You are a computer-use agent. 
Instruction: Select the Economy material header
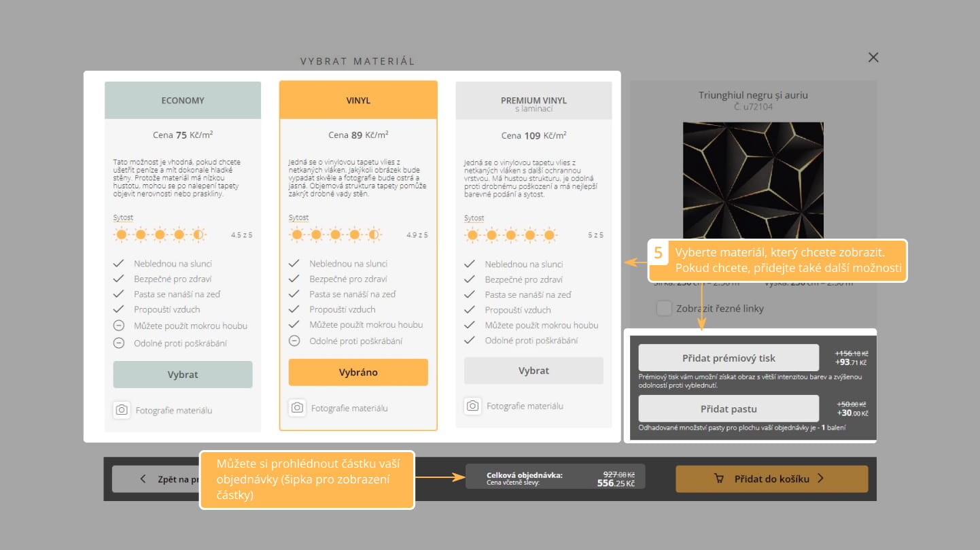[x=183, y=101]
